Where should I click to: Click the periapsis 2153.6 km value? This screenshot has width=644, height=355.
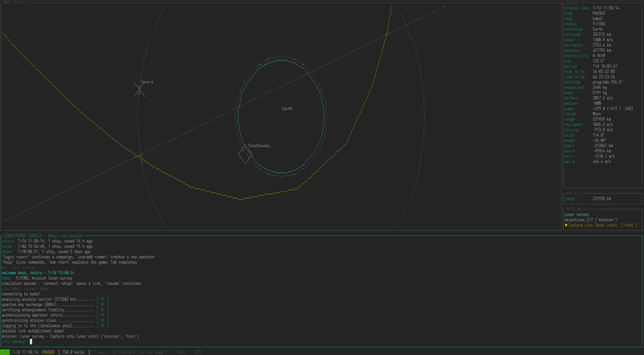pyautogui.click(x=601, y=45)
